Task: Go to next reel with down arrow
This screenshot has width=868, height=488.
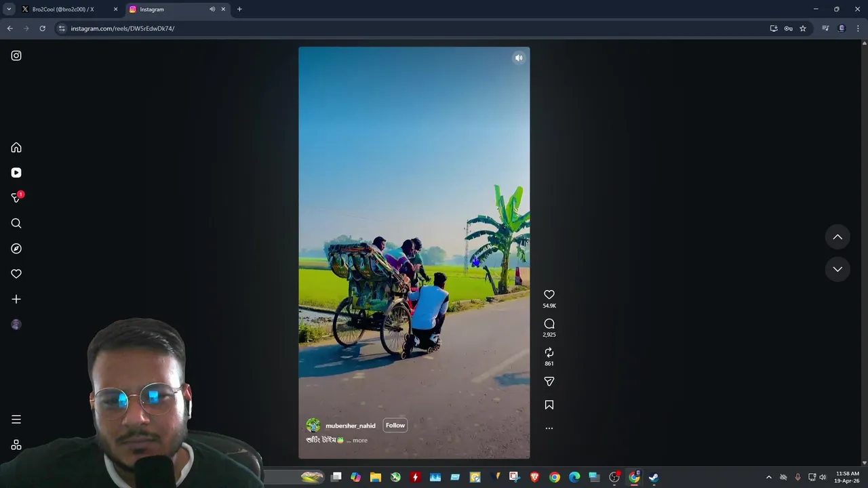Action: pyautogui.click(x=837, y=269)
